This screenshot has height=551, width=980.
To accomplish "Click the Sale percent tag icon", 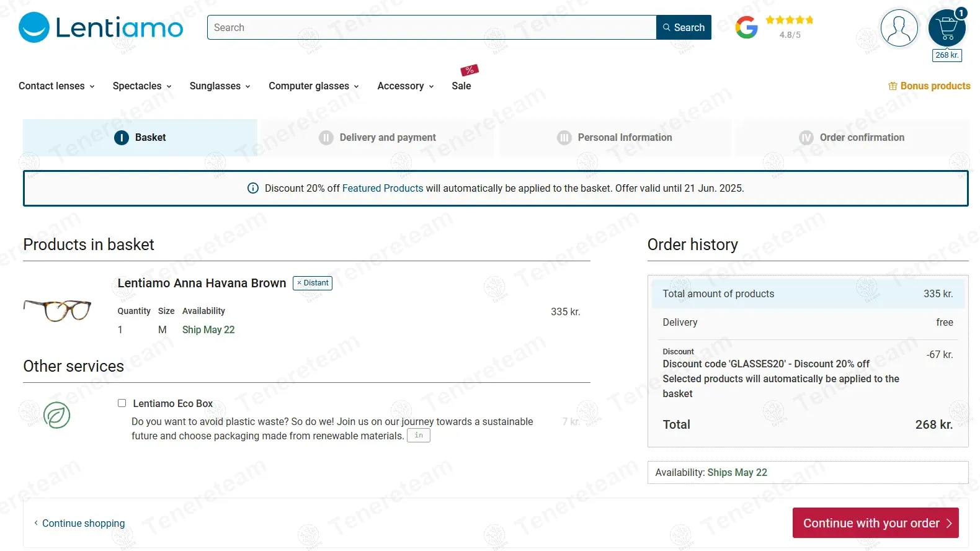I will 470,70.
